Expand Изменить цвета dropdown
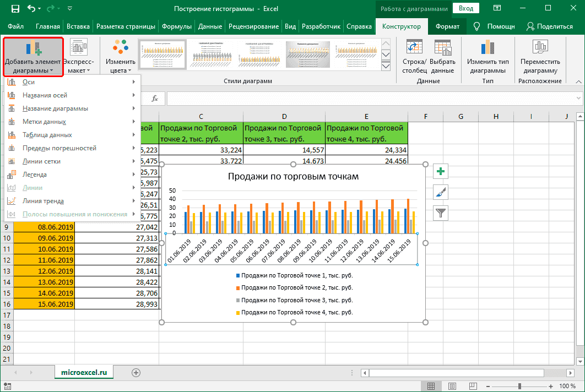Viewport: 585px width, 392px height. tap(120, 57)
